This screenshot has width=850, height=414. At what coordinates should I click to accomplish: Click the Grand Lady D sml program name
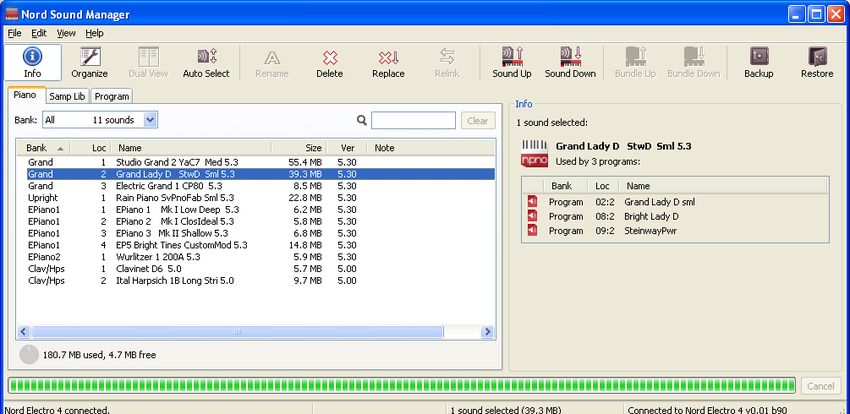pos(660,202)
